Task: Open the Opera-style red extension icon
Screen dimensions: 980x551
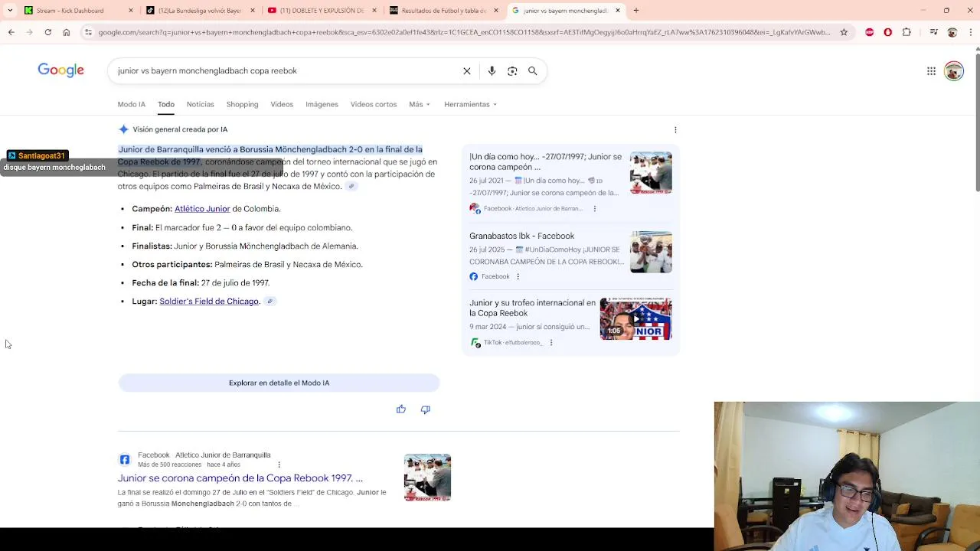Action: click(x=887, y=32)
